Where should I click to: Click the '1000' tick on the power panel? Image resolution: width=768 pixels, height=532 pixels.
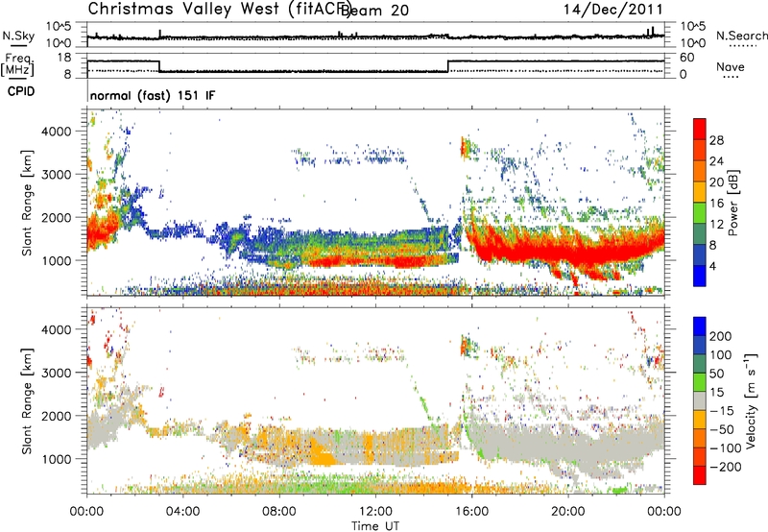pyautogui.click(x=56, y=260)
